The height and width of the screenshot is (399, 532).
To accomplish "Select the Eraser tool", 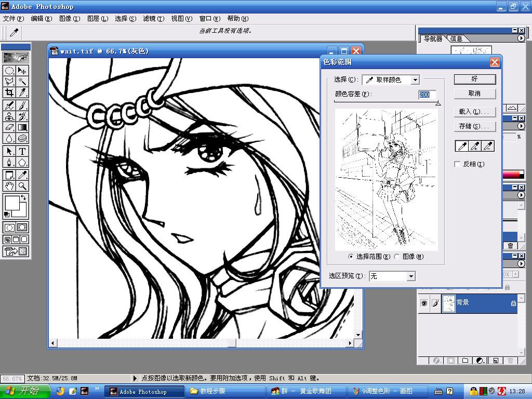I will coord(9,127).
